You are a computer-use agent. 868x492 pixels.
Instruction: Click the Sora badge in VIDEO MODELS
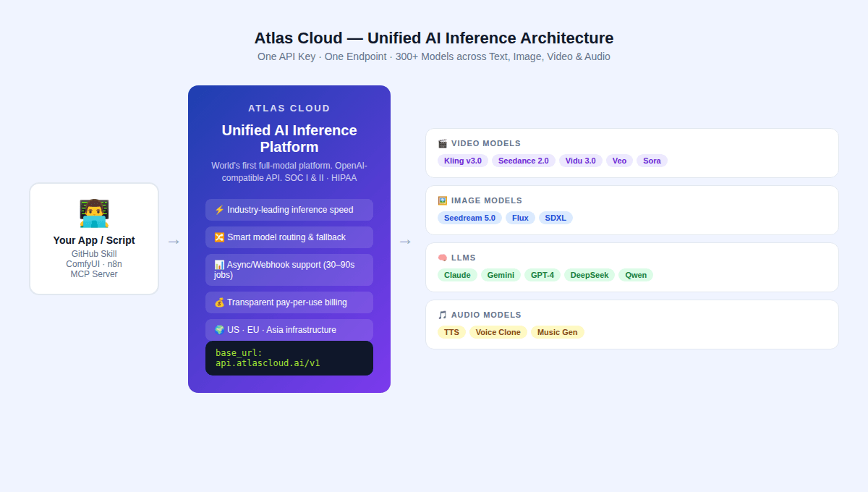pyautogui.click(x=651, y=160)
